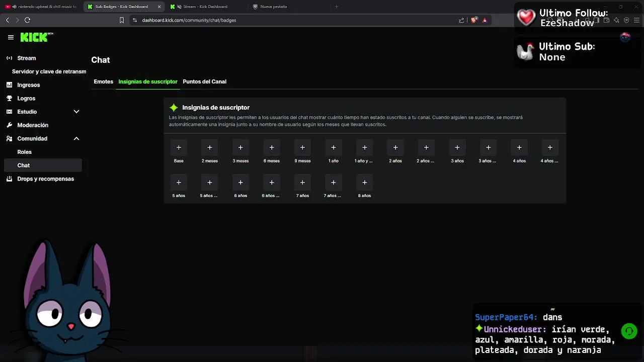Reload the page with the refresh icon

pos(27,20)
